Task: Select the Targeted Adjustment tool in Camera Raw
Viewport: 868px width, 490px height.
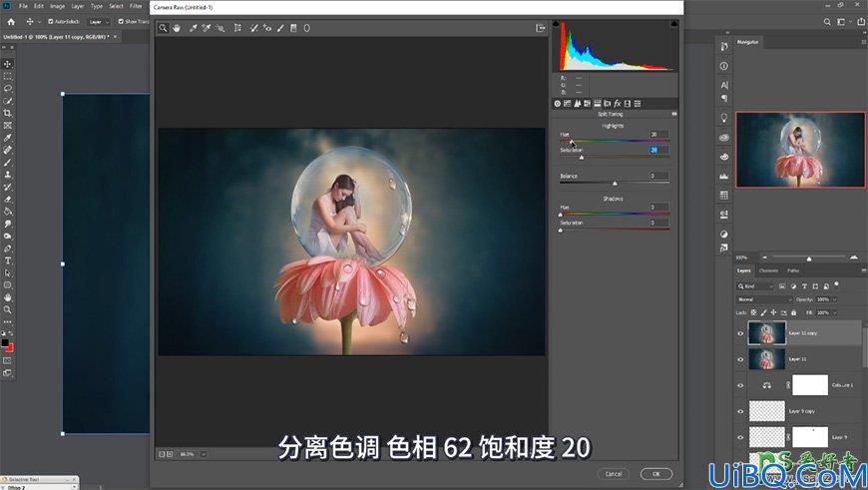Action: (220, 28)
